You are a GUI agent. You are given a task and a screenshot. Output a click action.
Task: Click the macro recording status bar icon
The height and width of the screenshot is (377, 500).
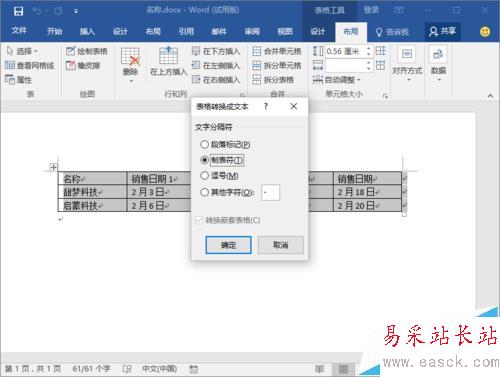pos(194,369)
